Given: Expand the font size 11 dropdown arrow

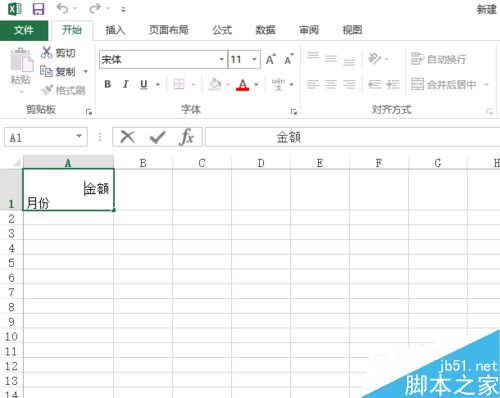Looking at the screenshot, I should (254, 60).
